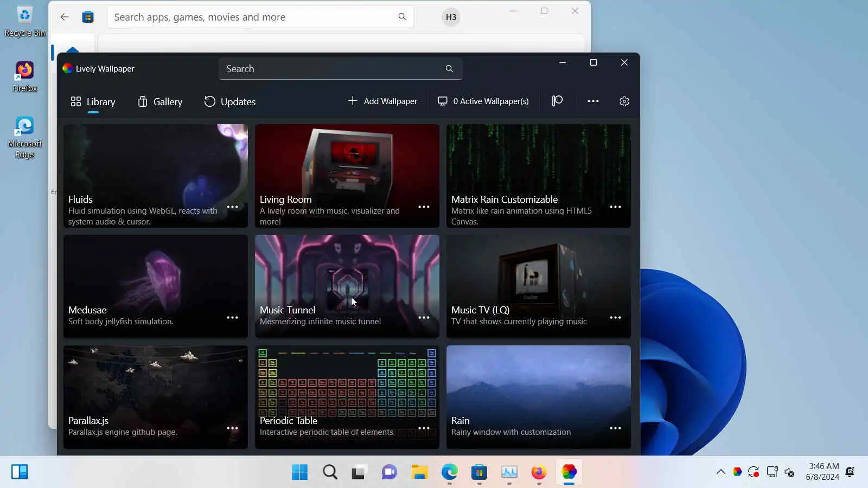Open more options for Music Tunnel wallpaper

(x=424, y=318)
